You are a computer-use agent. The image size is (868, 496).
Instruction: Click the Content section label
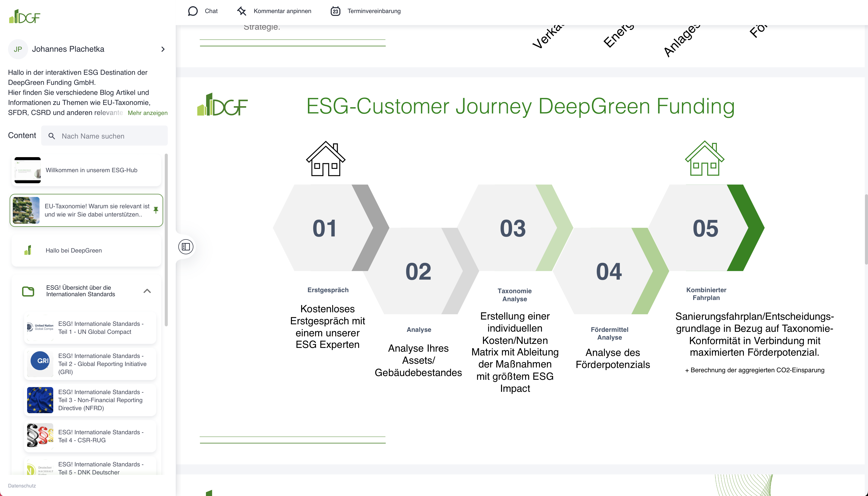[x=22, y=135]
